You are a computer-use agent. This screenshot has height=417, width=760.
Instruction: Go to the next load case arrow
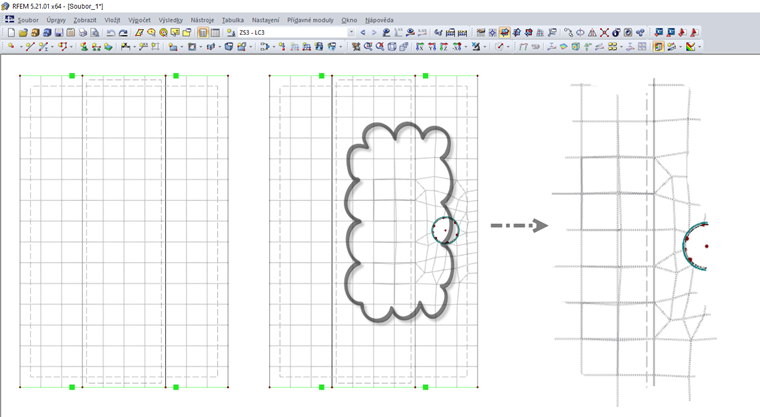374,32
